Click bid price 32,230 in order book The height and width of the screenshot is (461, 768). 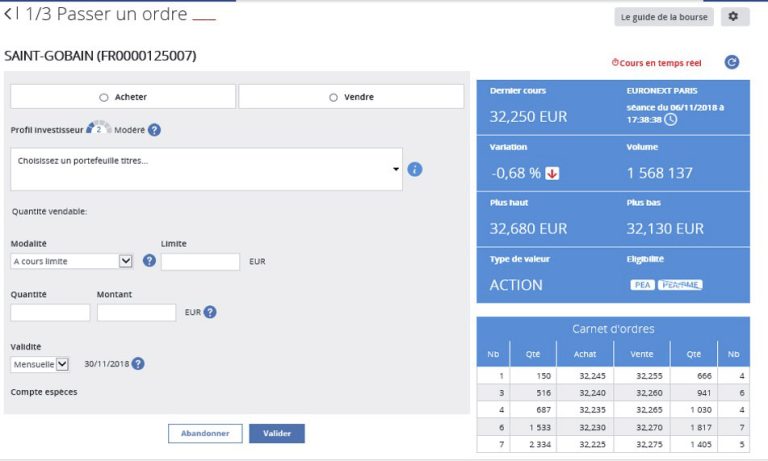click(592, 427)
